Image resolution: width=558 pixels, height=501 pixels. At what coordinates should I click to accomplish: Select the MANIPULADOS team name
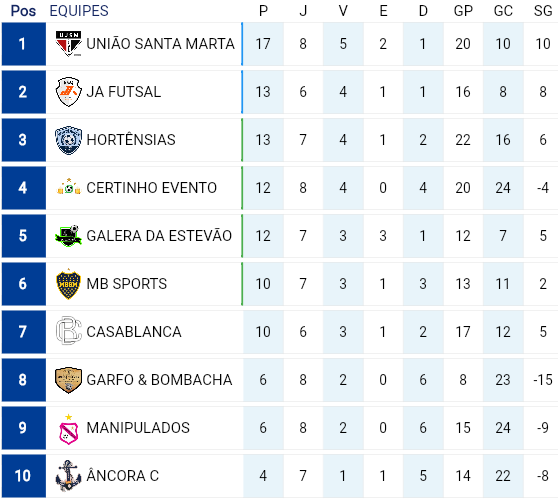(138, 428)
